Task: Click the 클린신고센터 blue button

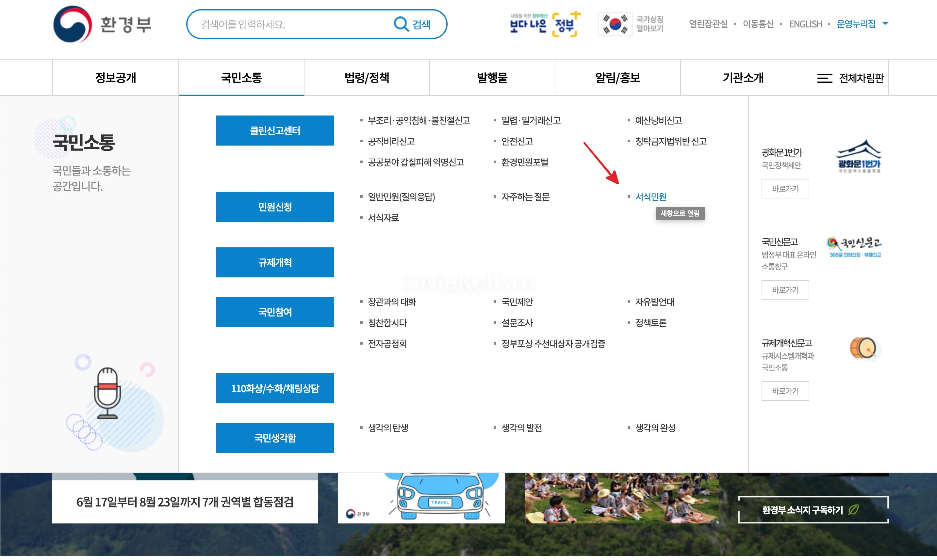Action: click(x=274, y=131)
